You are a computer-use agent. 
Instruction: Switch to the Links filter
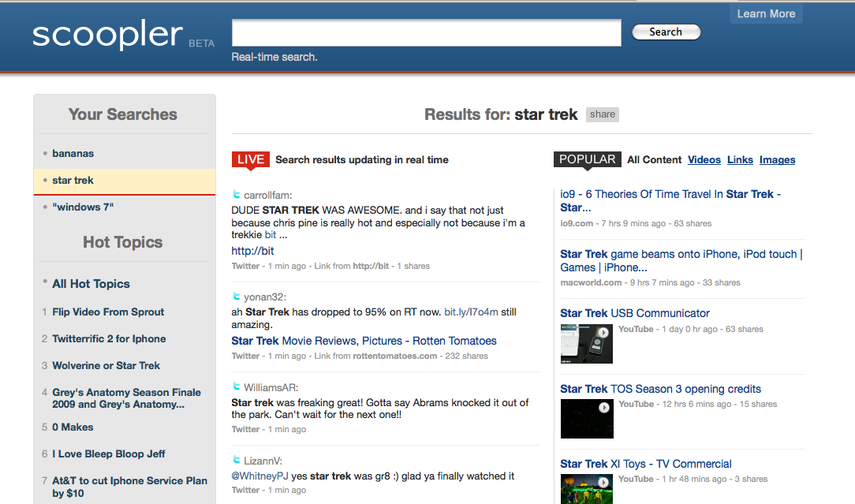pyautogui.click(x=740, y=160)
